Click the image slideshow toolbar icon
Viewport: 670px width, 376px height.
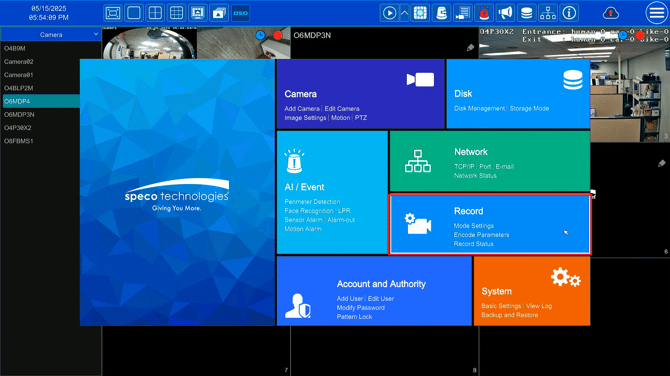219,13
